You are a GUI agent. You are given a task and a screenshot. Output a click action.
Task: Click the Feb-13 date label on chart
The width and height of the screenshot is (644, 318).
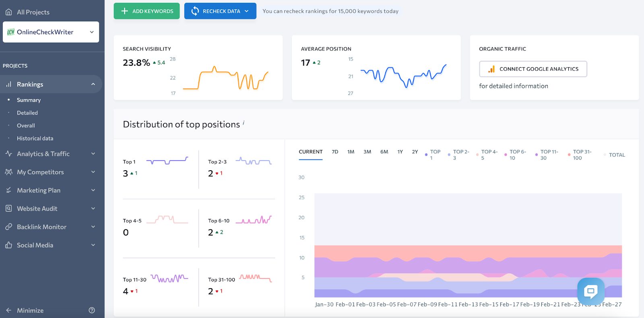coord(468,304)
